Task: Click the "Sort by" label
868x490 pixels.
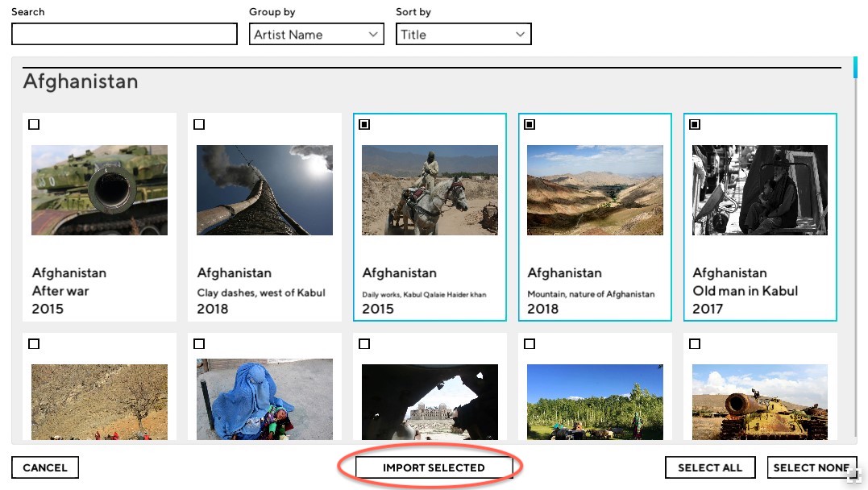Action: click(413, 11)
